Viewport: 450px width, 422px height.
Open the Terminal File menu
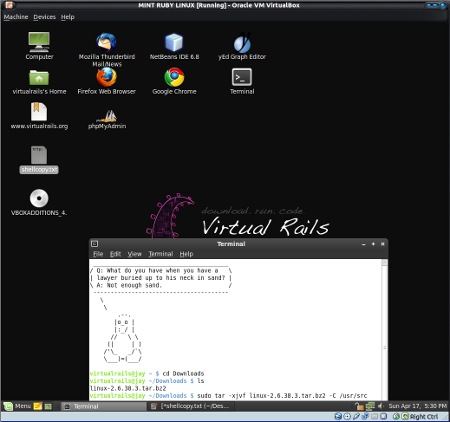pos(98,254)
